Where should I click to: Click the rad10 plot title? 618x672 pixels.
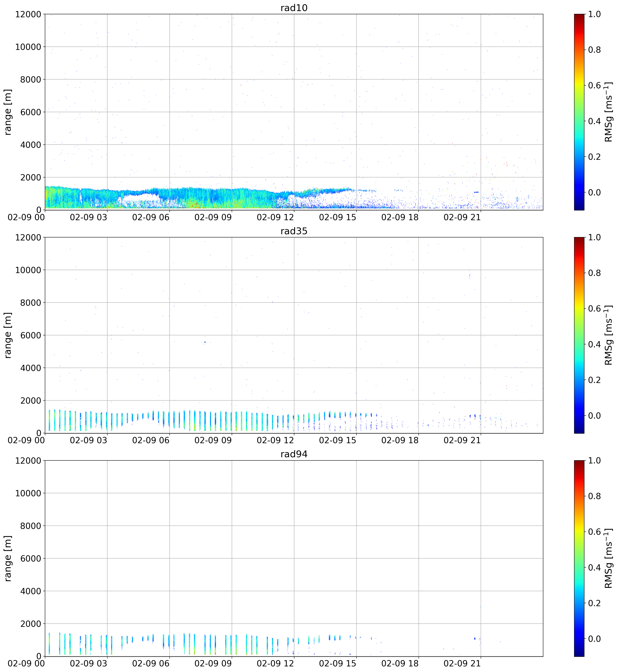coord(294,8)
